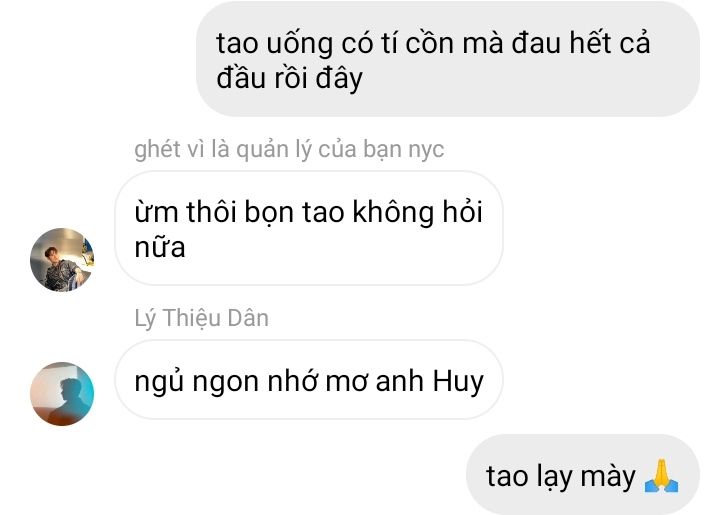Click the text 'đầu rồi đây'

tap(289, 78)
